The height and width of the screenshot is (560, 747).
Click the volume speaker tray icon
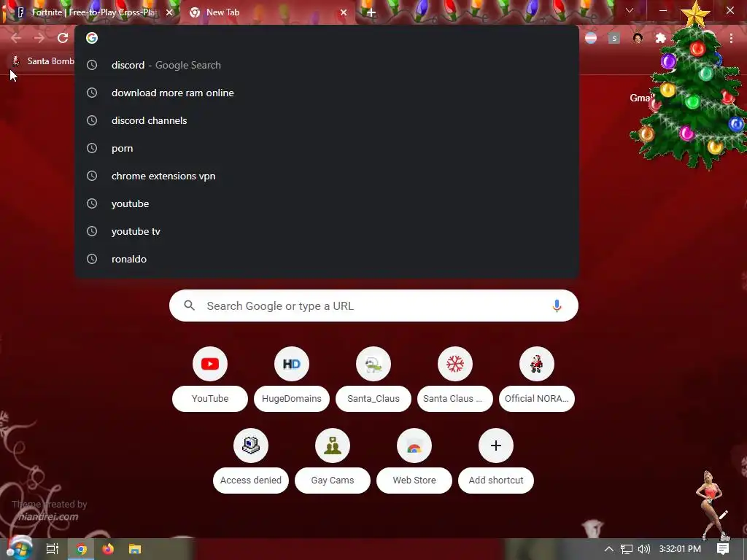tap(644, 549)
